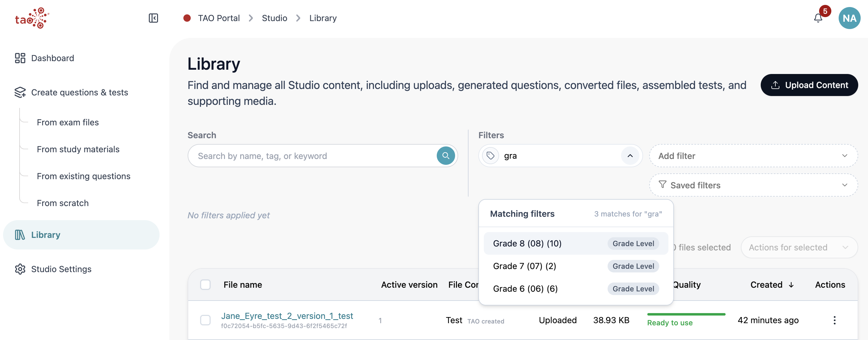Screen dimensions: 868x340
Task: Click the tag icon in filter box
Action: (x=490, y=156)
